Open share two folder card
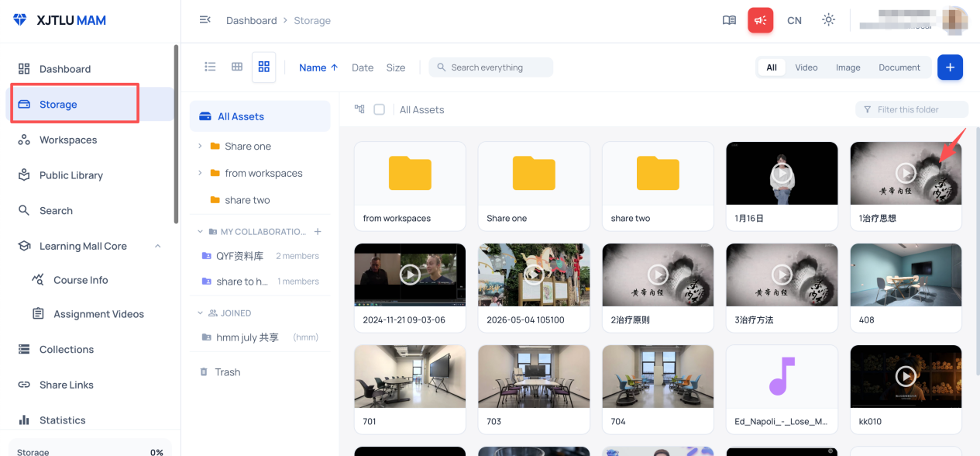Viewport: 980px width, 456px height. pos(658,186)
